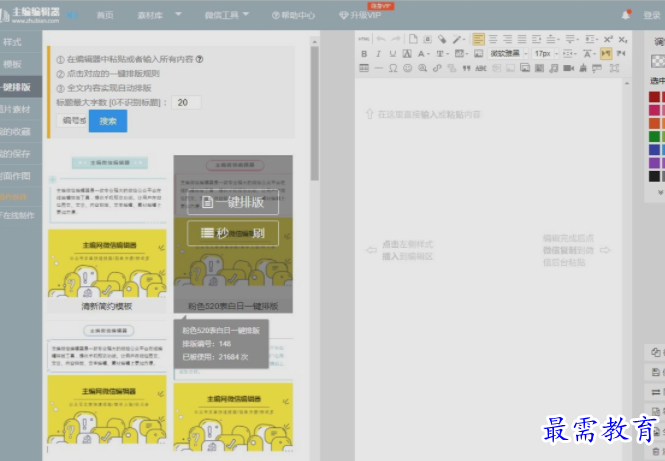The height and width of the screenshot is (461, 665).
Task: Click title max characters field showing 20
Action: (186, 102)
